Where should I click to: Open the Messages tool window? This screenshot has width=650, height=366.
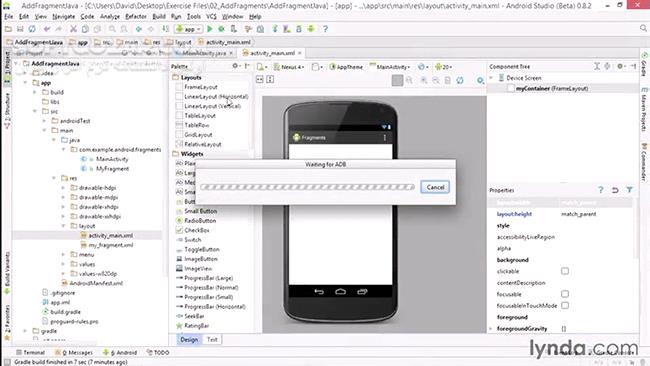coord(74,352)
